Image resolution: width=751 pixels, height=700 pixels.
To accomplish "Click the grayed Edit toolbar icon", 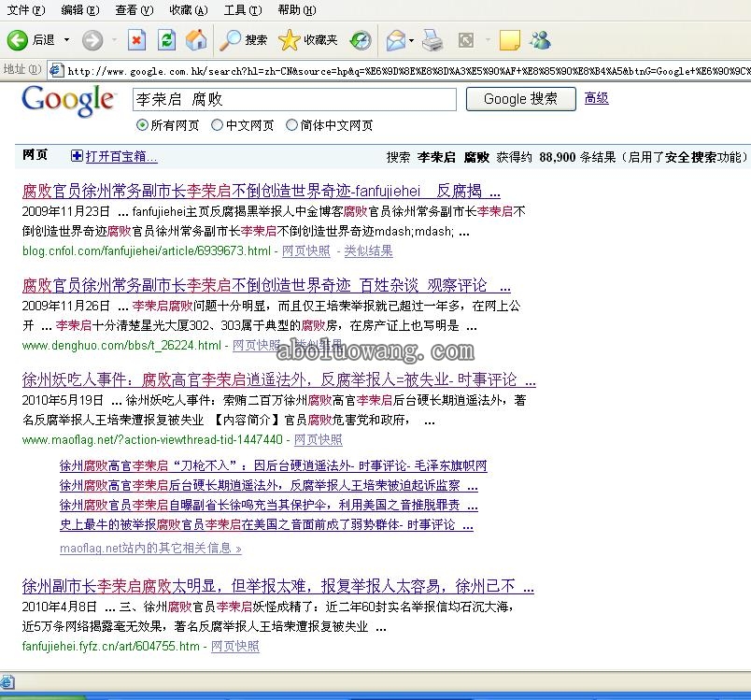I will coord(466,40).
